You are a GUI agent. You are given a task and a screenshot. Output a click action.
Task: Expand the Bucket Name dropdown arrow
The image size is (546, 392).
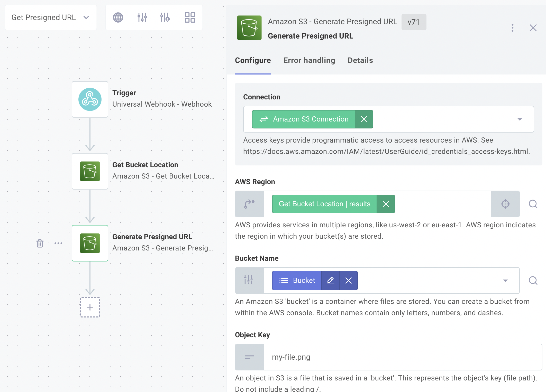pyautogui.click(x=505, y=281)
